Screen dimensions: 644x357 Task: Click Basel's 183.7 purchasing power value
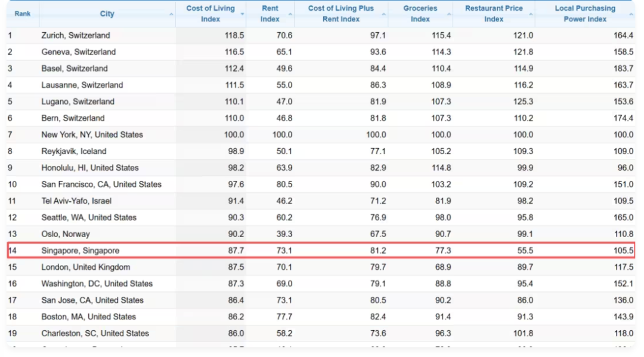(623, 69)
